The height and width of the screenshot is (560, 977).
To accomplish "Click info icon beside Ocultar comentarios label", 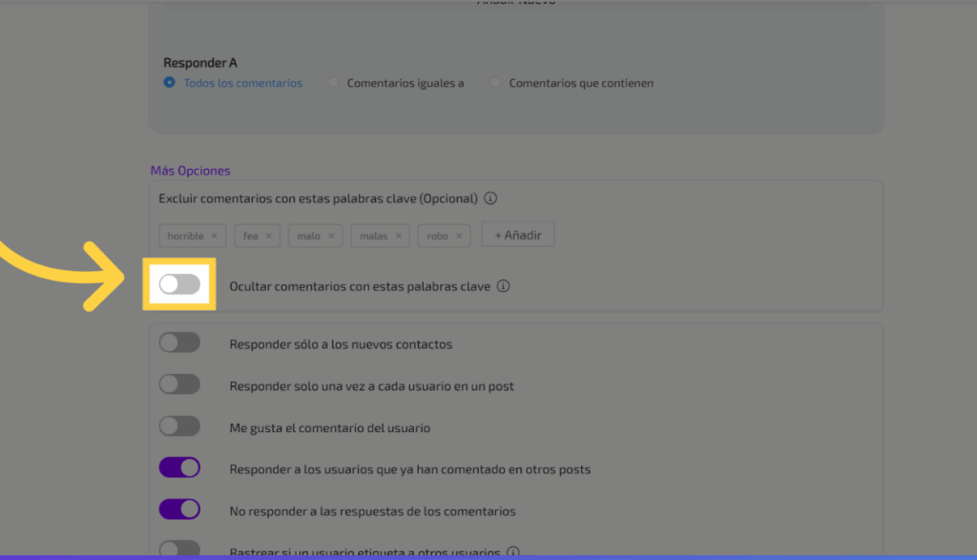I will tap(504, 286).
